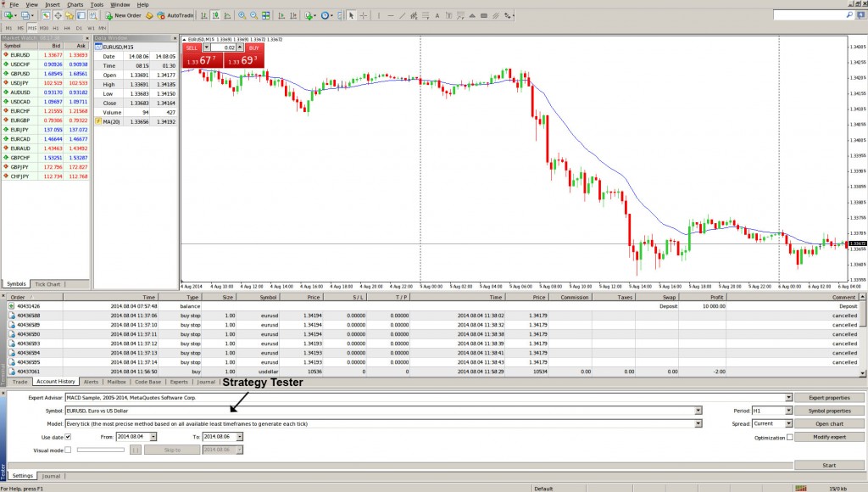Open the New Order window

coord(123,14)
